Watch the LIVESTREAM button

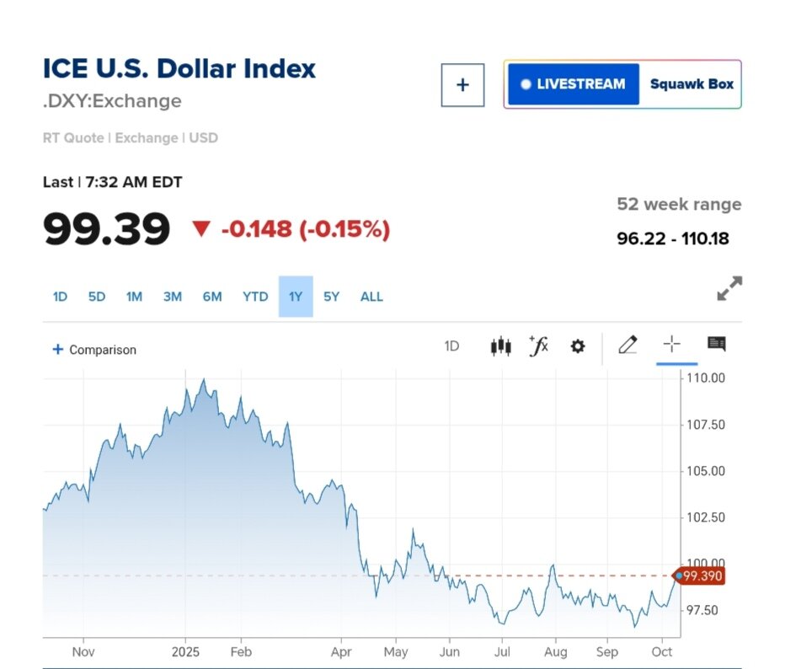(x=573, y=84)
